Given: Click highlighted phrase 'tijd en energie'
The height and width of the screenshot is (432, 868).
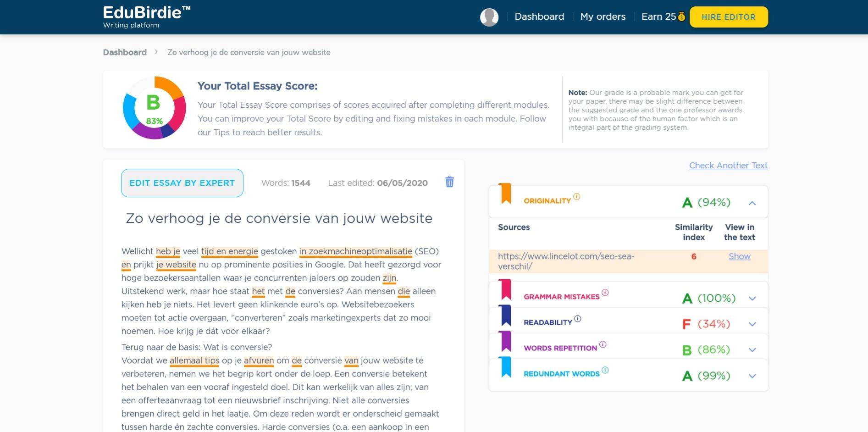Looking at the screenshot, I should click(x=230, y=251).
